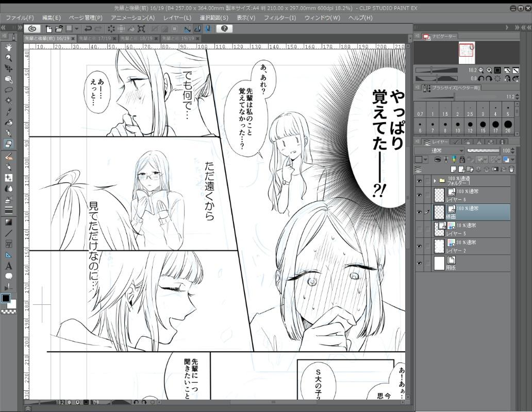Delete layer trash icon

[512, 169]
